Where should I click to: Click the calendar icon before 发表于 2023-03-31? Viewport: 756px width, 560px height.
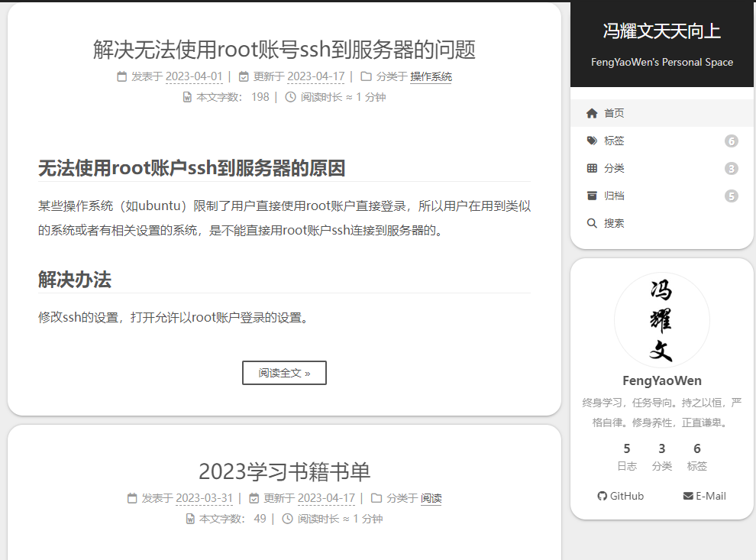coord(132,498)
